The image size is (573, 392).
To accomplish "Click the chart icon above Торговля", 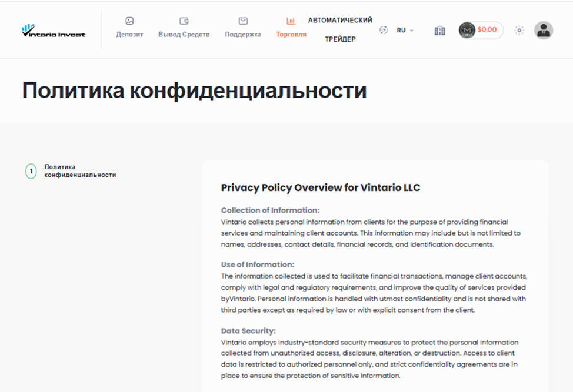I will 291,21.
